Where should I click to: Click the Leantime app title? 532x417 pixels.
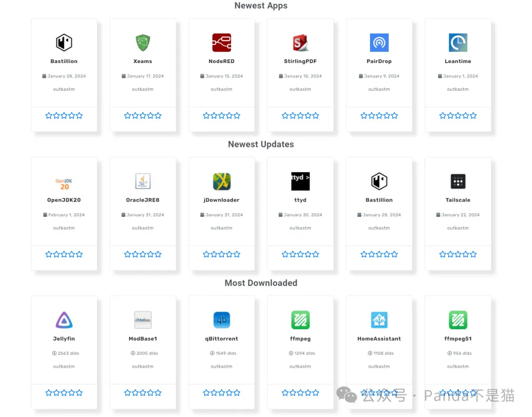(458, 61)
